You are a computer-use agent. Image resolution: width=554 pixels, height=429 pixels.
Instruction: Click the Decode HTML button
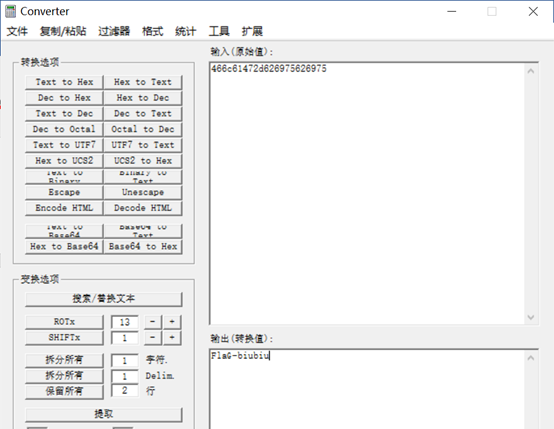(x=143, y=208)
